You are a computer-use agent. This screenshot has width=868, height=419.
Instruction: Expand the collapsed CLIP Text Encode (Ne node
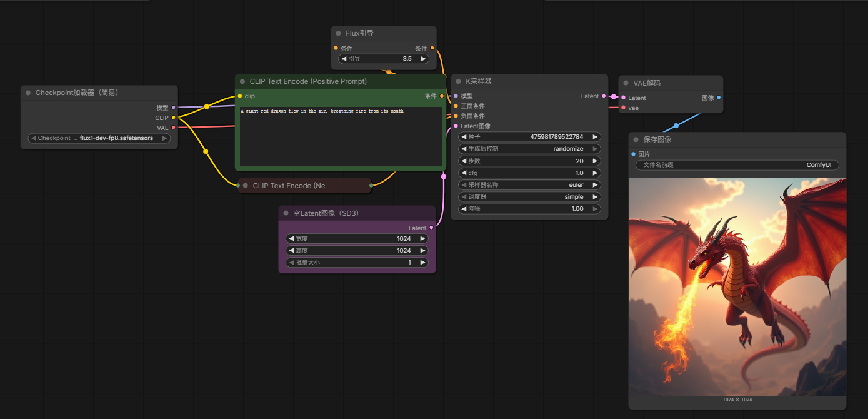pos(246,186)
